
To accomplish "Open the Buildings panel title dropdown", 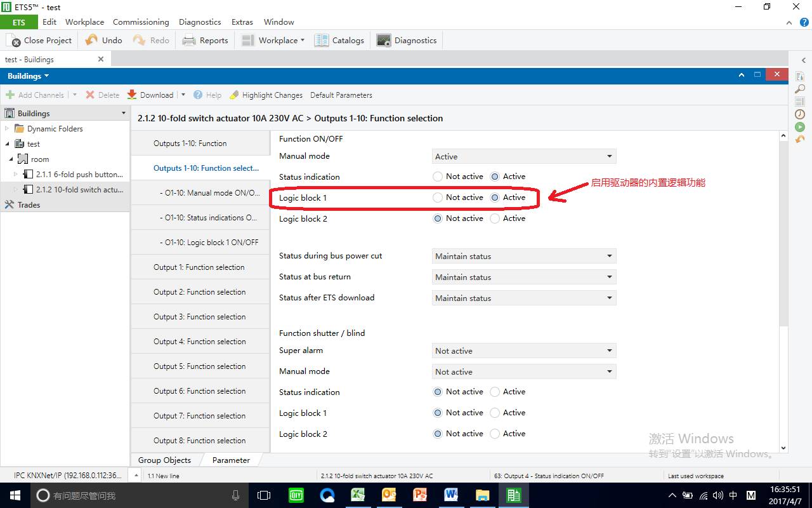I will [28, 76].
